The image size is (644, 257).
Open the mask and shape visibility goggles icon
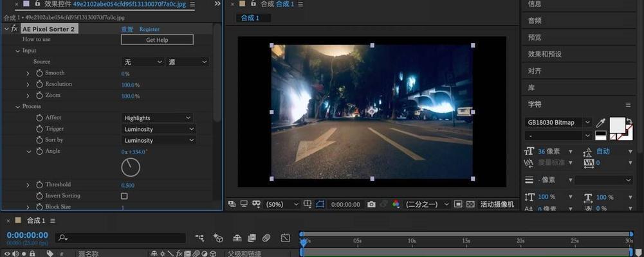click(256, 204)
